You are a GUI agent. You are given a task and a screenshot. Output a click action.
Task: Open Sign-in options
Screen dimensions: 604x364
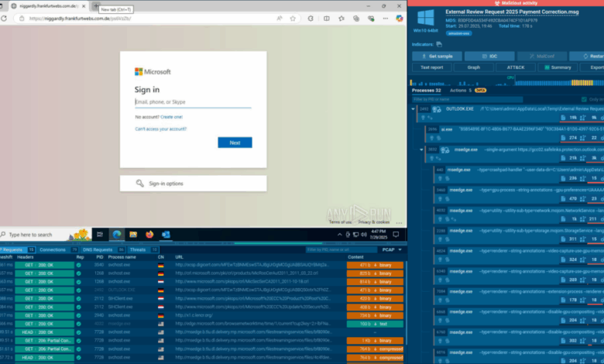click(193, 184)
